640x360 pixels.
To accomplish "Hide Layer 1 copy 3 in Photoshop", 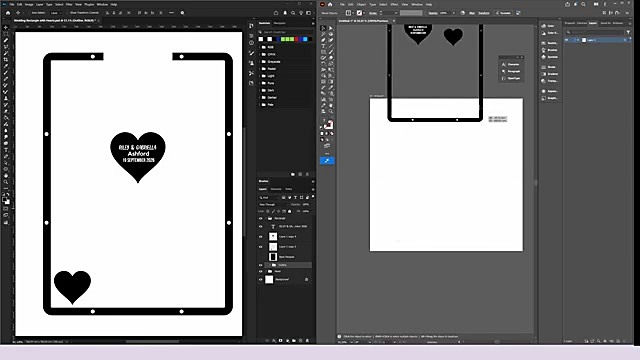I will [x=261, y=247].
